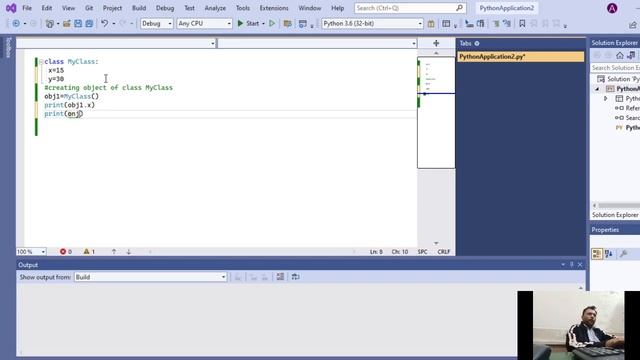Open the Tabs panel settings gear

(x=477, y=43)
